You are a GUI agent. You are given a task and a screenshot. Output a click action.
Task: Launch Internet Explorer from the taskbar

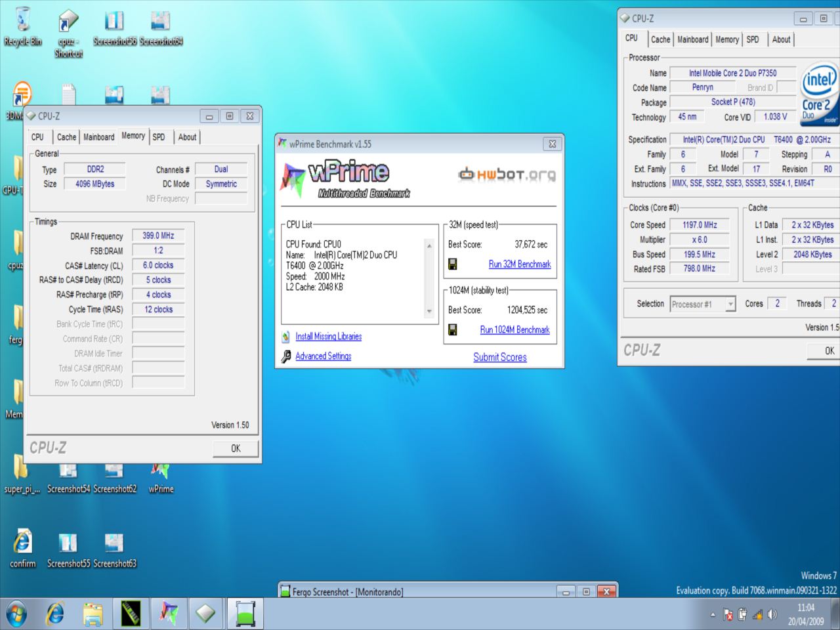tap(55, 614)
